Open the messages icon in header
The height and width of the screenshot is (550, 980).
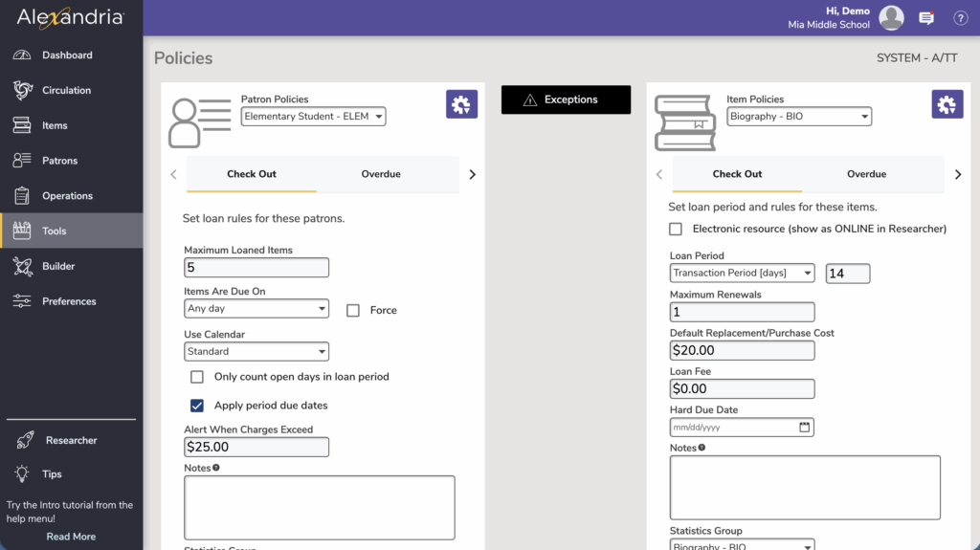[x=925, y=18]
